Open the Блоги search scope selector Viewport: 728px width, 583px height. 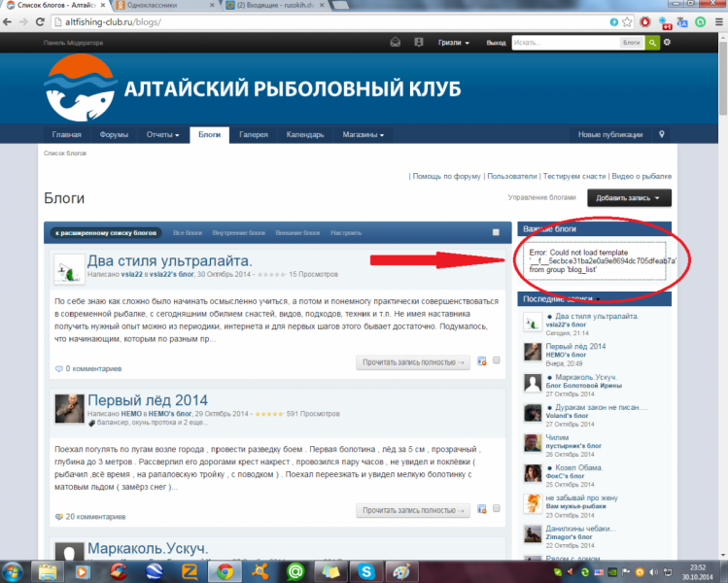(632, 43)
